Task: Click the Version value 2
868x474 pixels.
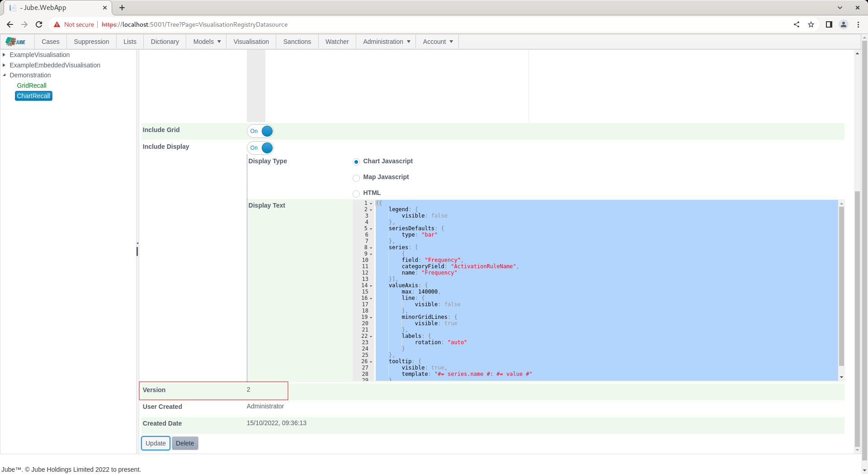Action: 249,389
